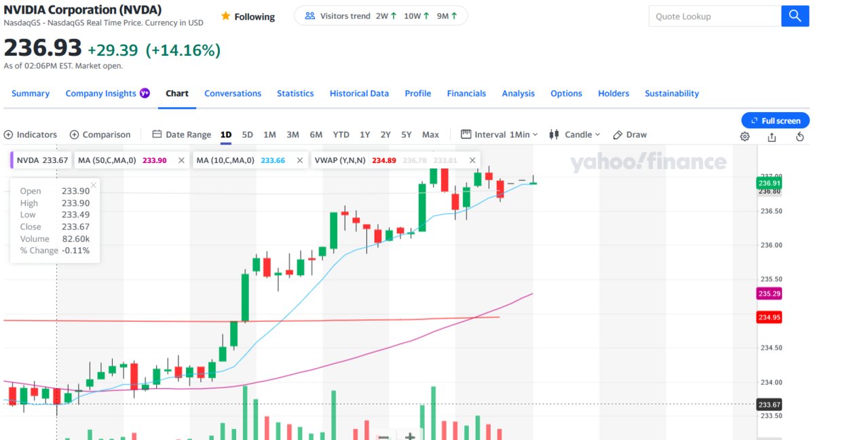
Task: Click the MA (10,C,MA,0) legend label
Action: (x=225, y=160)
